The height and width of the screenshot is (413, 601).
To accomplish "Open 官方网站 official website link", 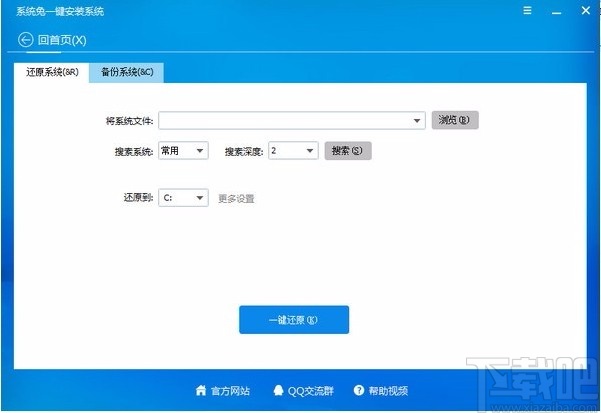I will (x=230, y=391).
